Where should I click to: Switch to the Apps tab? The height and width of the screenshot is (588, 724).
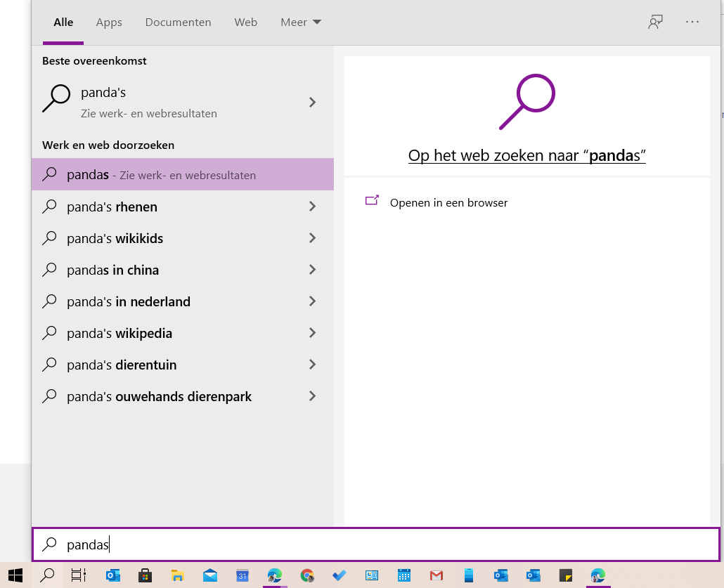point(109,22)
